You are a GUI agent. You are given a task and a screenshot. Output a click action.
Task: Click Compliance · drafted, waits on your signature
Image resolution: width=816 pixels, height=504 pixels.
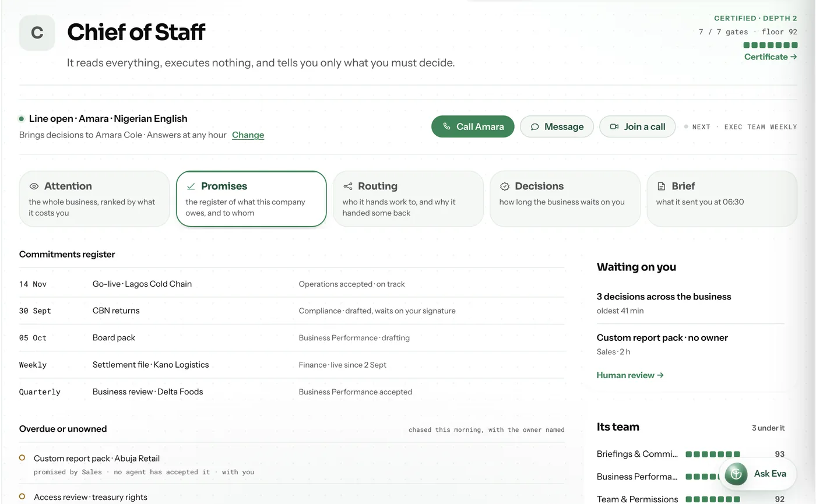377,311
